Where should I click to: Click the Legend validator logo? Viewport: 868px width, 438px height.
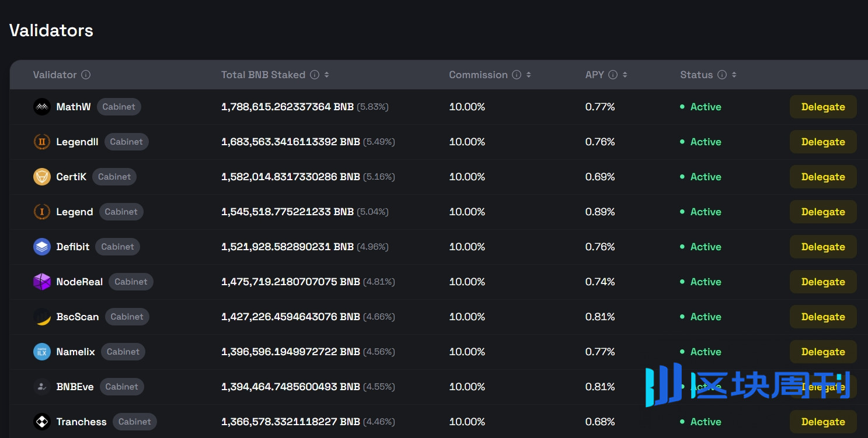(42, 212)
